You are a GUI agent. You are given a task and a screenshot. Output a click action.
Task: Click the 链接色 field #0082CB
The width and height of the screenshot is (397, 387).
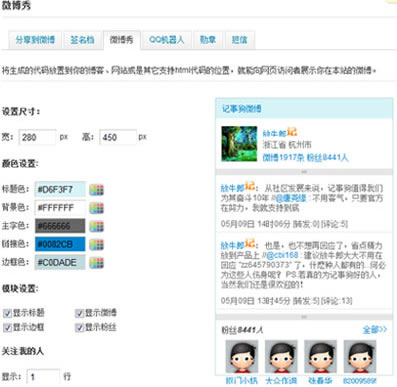60,244
